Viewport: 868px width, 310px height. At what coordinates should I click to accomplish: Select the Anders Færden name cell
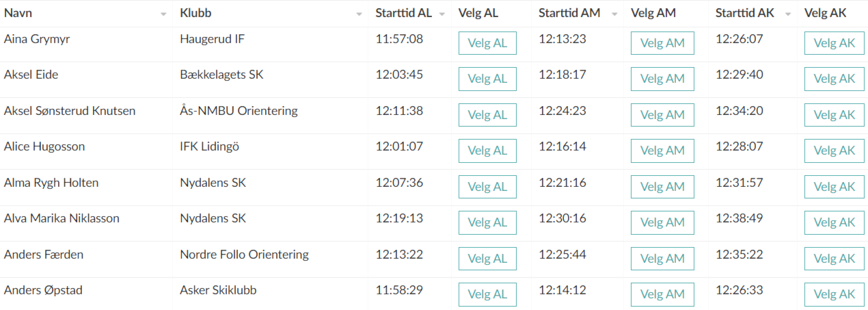coord(44,255)
